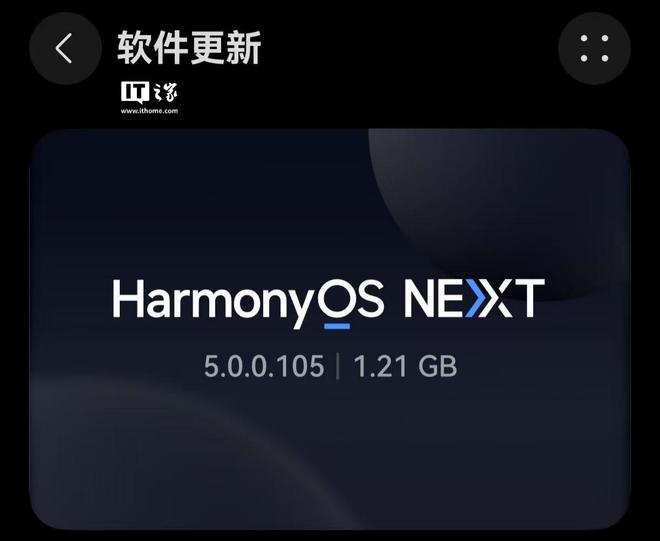This screenshot has width=660, height=541.
Task: Go back using the left arrow button
Action: [65, 48]
